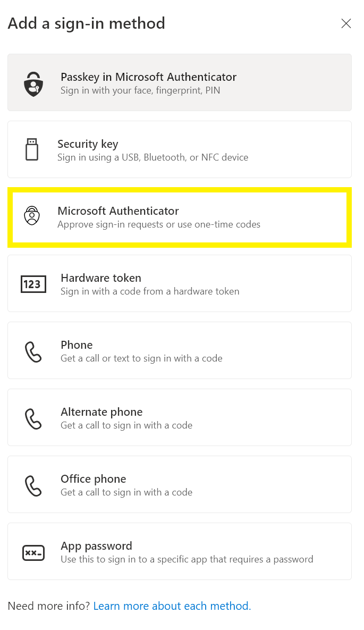Click 'Approve sign-in requests or use one-time codes' text
This screenshot has width=364, height=630.
(x=159, y=224)
